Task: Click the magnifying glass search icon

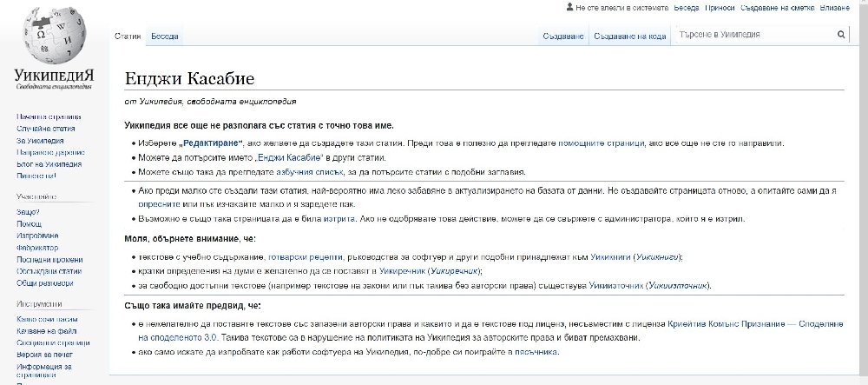Action: tap(841, 35)
